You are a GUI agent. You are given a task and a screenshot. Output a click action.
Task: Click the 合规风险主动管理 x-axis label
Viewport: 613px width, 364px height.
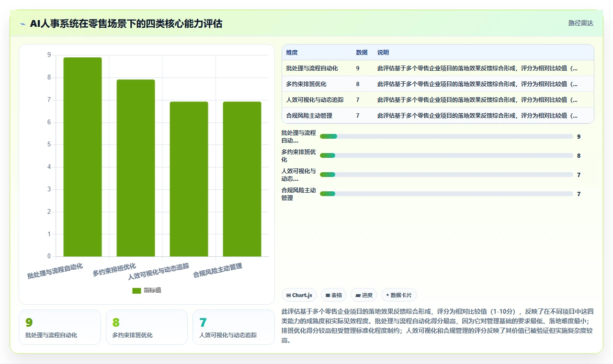(x=217, y=271)
